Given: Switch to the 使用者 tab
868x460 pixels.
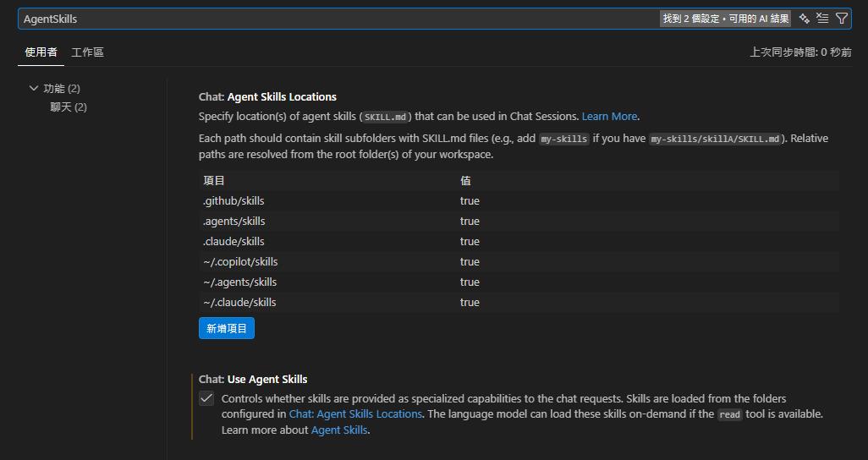Looking at the screenshot, I should tap(41, 52).
